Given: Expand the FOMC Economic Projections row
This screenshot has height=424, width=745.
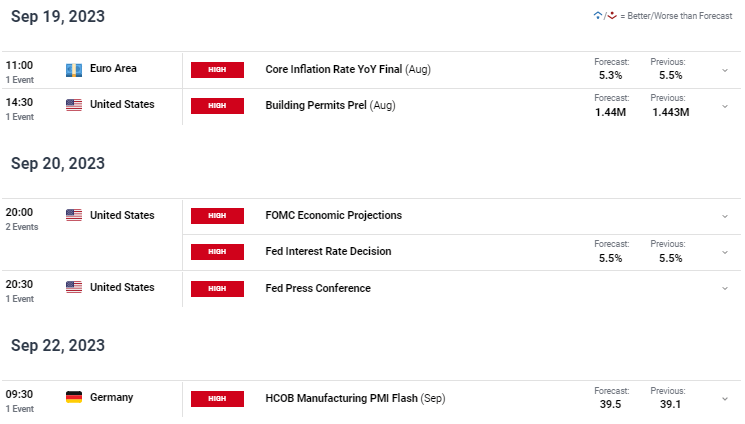Looking at the screenshot, I should pyautogui.click(x=725, y=216).
